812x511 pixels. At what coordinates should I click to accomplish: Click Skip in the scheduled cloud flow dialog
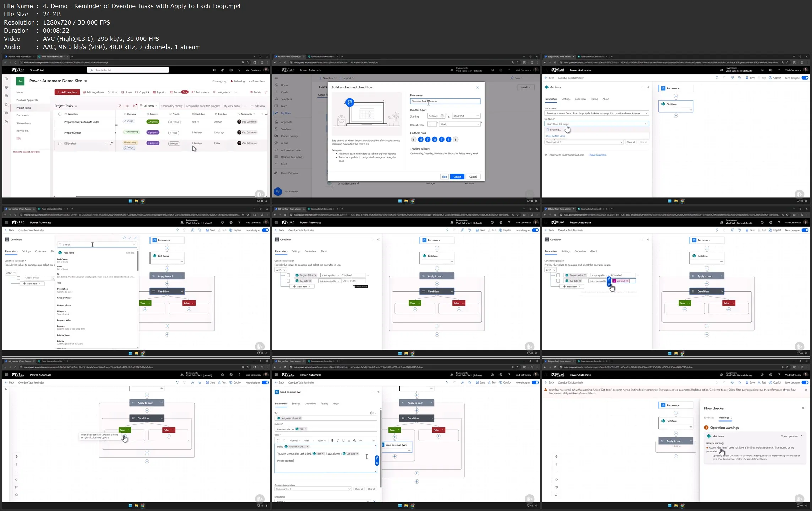(x=444, y=176)
